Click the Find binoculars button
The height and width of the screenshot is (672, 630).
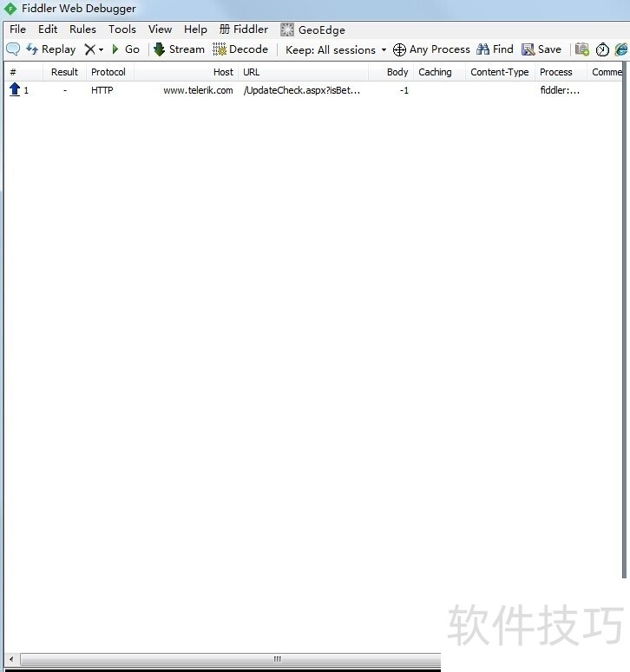click(x=495, y=49)
